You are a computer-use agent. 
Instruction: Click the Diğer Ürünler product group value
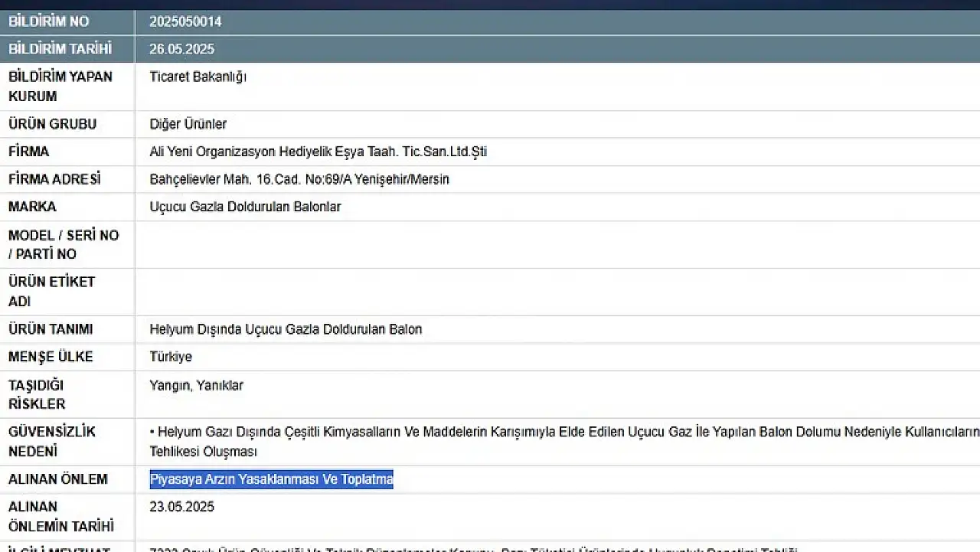click(x=188, y=124)
